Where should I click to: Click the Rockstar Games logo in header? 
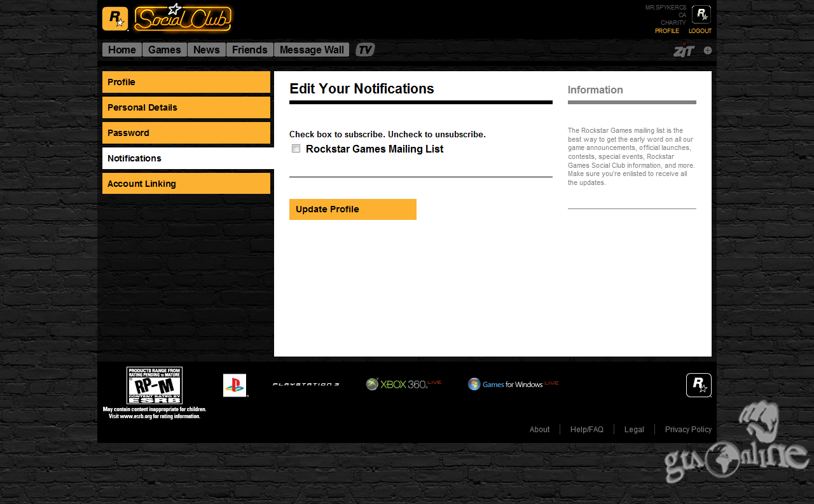coord(115,18)
